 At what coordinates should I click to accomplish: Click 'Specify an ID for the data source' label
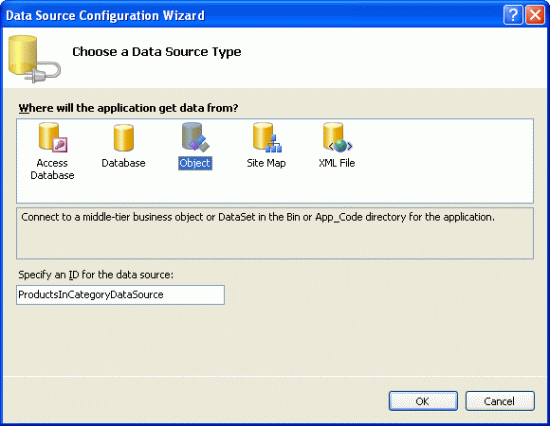[x=96, y=275]
